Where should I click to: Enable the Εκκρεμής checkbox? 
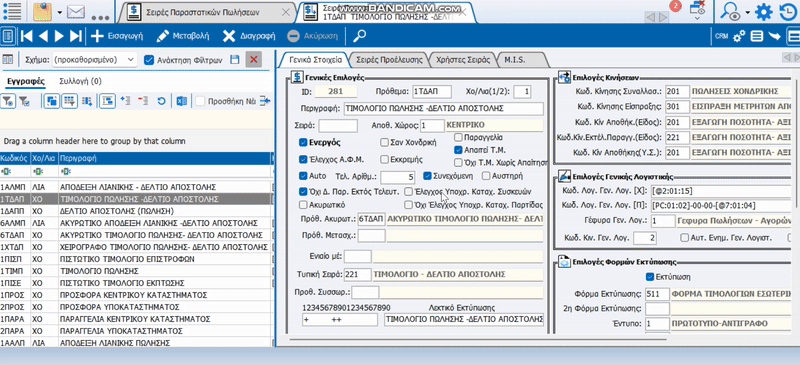pos(384,159)
